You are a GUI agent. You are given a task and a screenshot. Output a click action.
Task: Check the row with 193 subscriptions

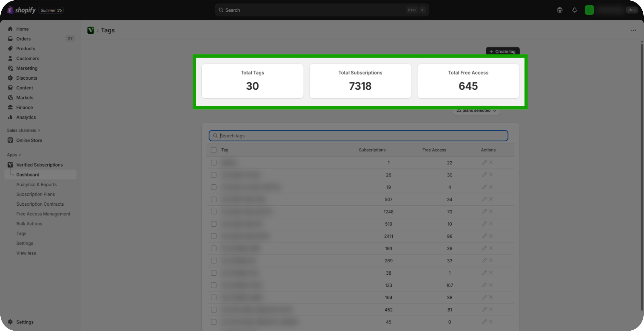click(214, 248)
